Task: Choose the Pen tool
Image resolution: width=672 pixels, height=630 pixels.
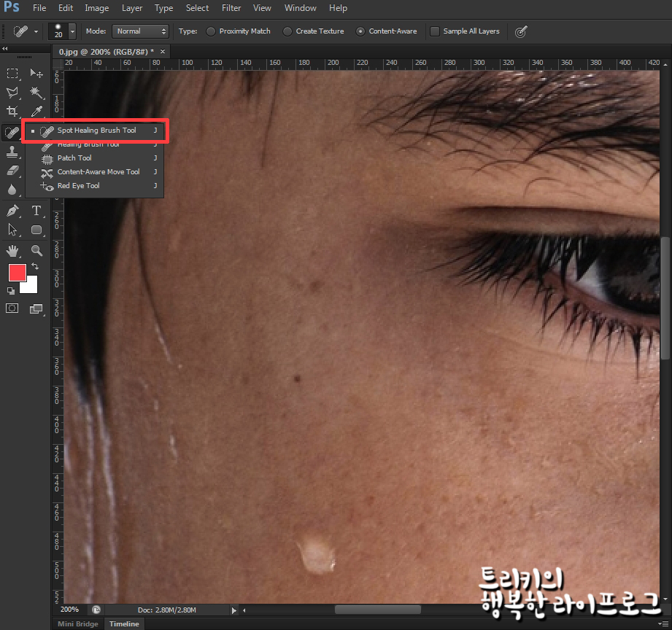Action: (12, 211)
